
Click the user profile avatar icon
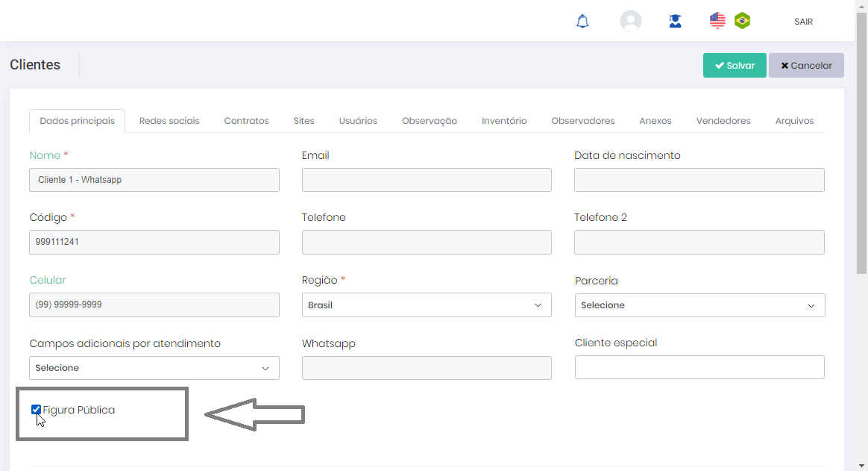631,21
